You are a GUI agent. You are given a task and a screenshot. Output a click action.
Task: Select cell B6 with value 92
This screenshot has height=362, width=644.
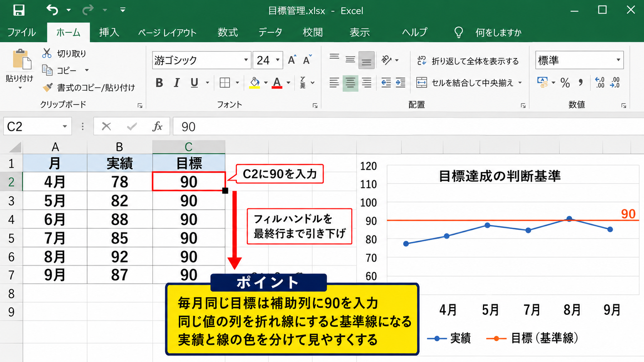(x=120, y=257)
